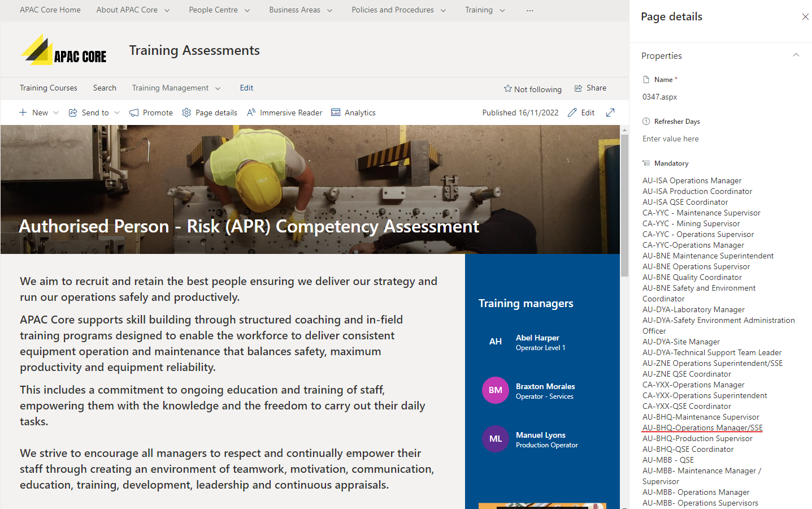Viewport: 812px width, 509px height.
Task: Click AU-ZNE QSE Coordinator entry
Action: pyautogui.click(x=687, y=374)
